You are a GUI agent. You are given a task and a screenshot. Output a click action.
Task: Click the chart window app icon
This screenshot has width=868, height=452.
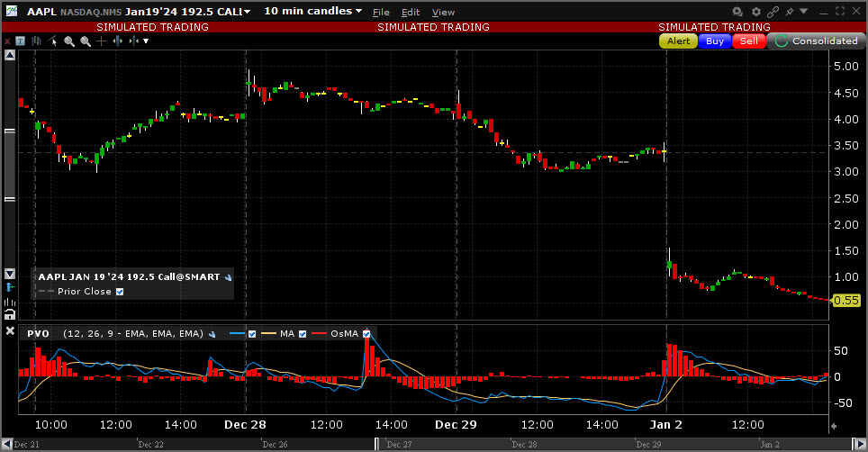click(x=12, y=11)
